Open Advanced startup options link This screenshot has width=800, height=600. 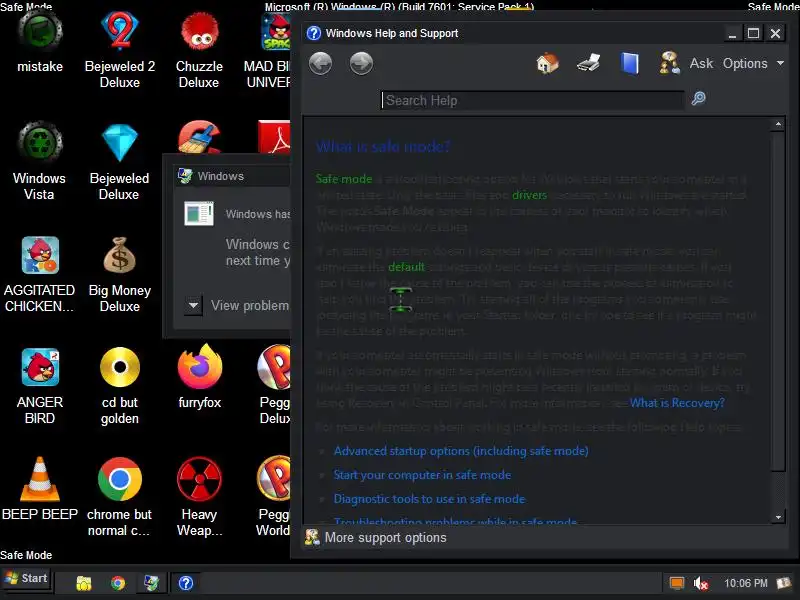461,451
